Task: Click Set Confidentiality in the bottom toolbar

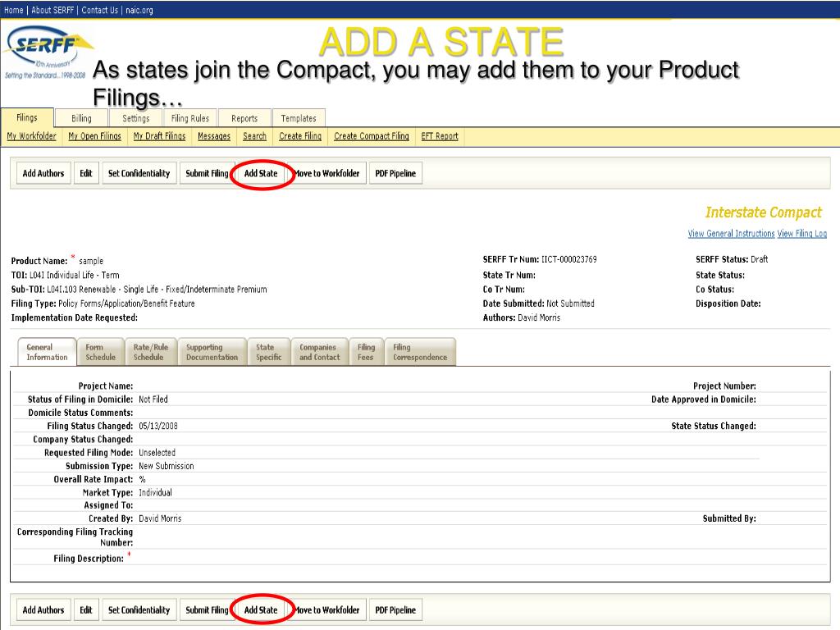Action: (139, 609)
